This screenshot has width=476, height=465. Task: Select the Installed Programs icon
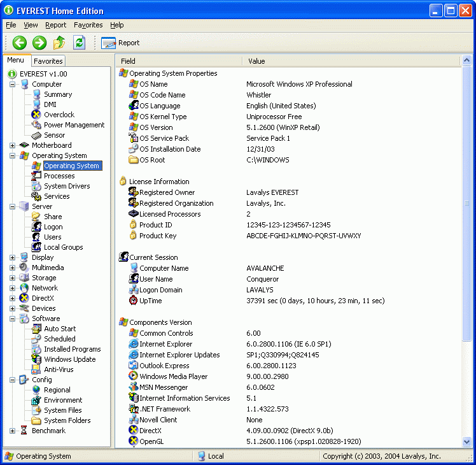click(36, 349)
